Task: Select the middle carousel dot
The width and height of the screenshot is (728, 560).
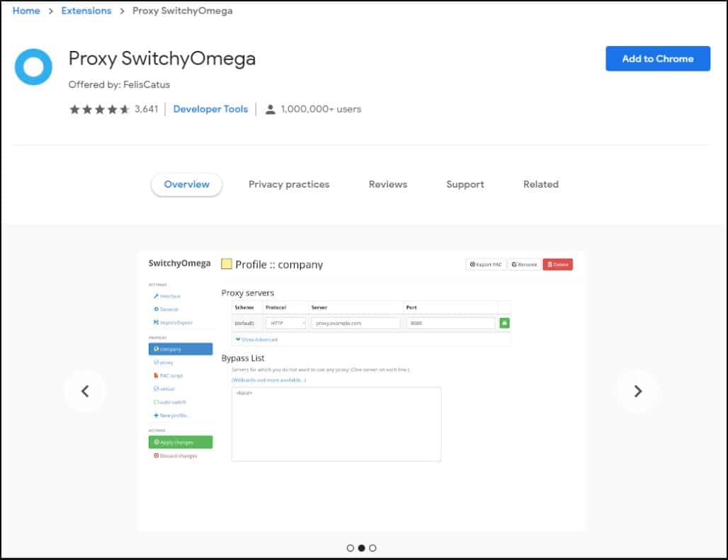Action: pyautogui.click(x=362, y=547)
